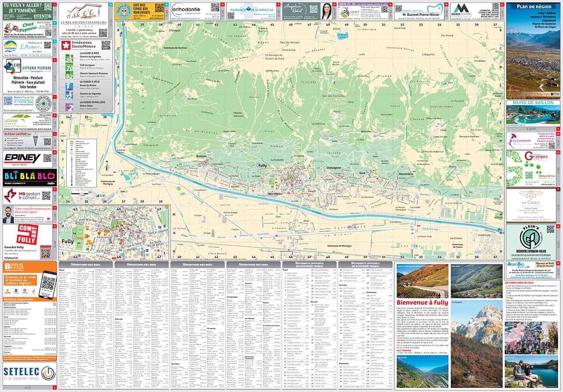The image size is (563, 392).
Task: Select the Rhône Skate route 2 sign
Action: tap(69, 106)
